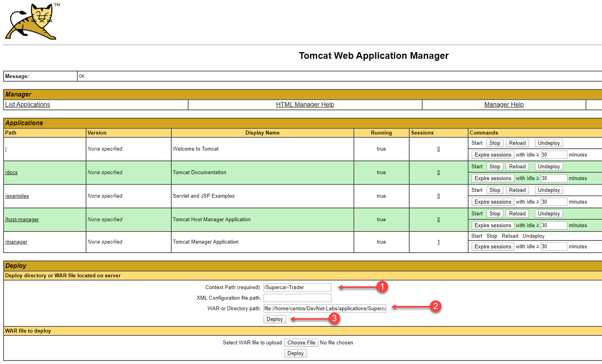Open HTML Manager Help link

point(305,105)
